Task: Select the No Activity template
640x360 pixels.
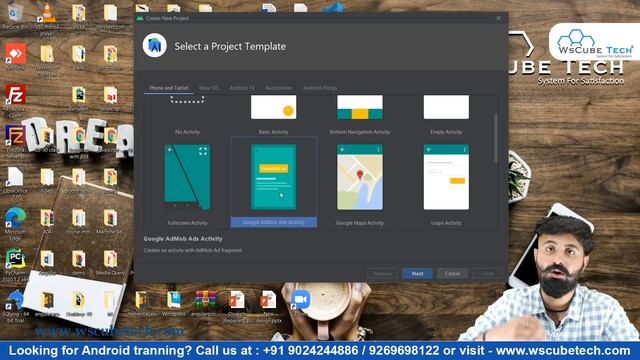Action: pos(187,114)
